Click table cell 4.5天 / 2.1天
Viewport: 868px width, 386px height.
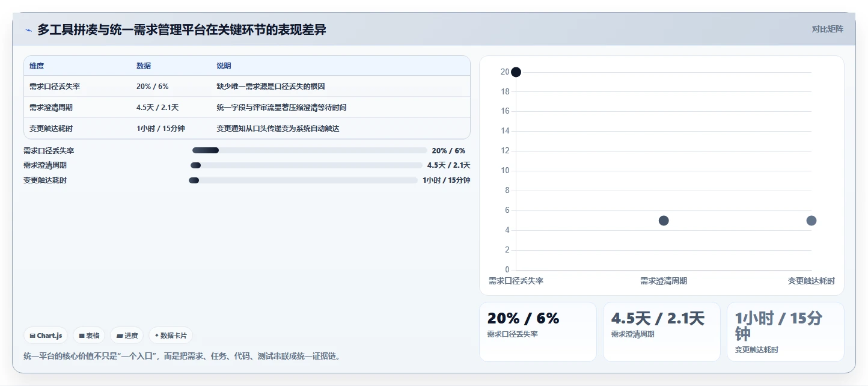[x=157, y=108]
